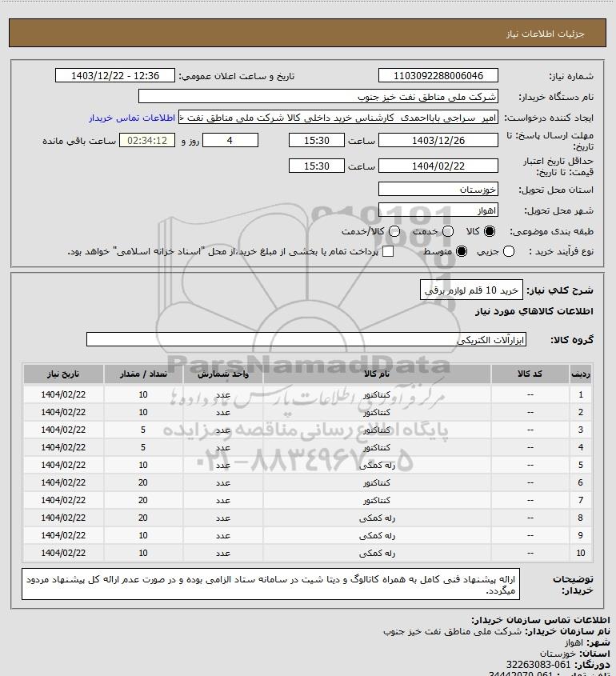Click the buyer organization name field
Viewport: 616px width, 676px height.
(318, 97)
